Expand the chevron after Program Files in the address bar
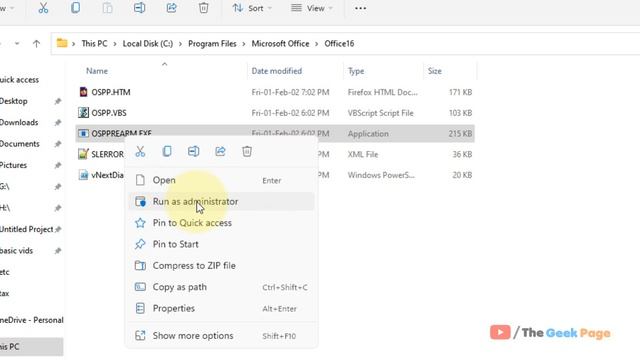640x360 pixels. 244,44
